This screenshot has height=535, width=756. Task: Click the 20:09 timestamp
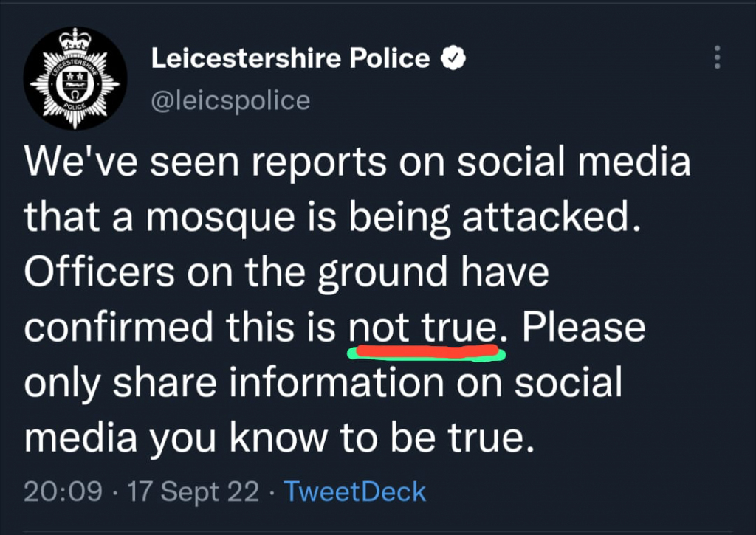tap(63, 491)
